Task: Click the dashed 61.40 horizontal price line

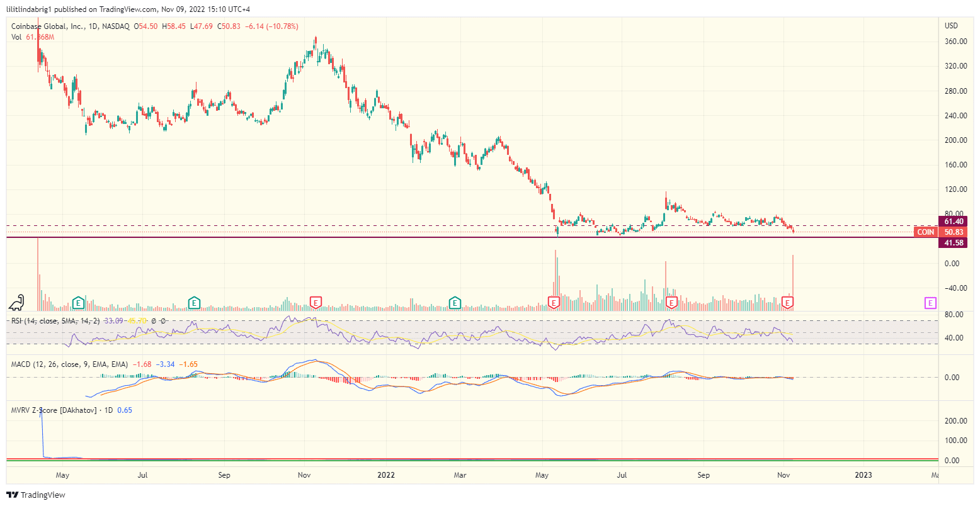Action: click(441, 223)
